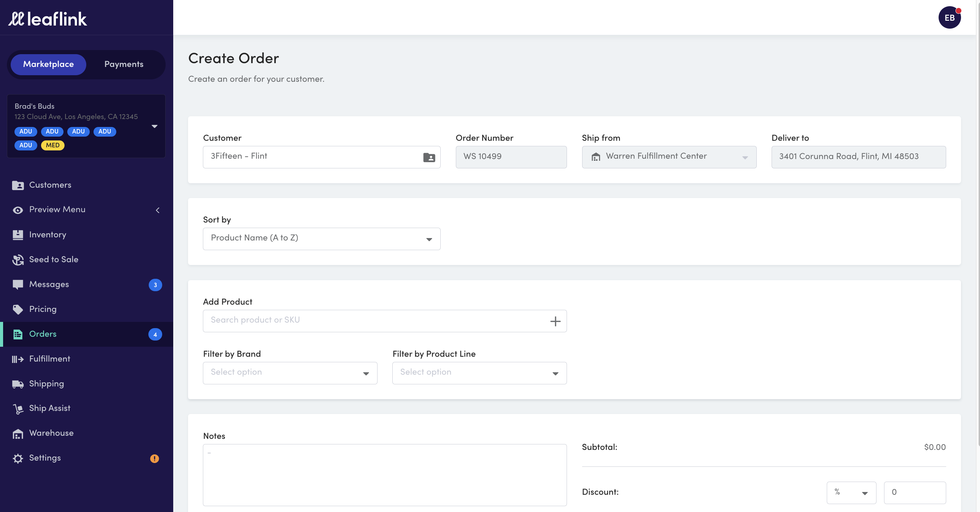
Task: Click the Discount value input field
Action: (x=914, y=493)
